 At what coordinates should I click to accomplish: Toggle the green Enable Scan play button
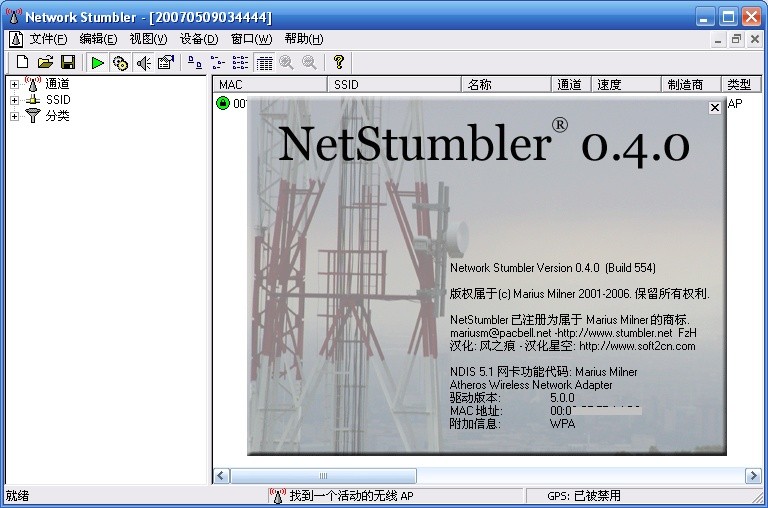point(97,63)
